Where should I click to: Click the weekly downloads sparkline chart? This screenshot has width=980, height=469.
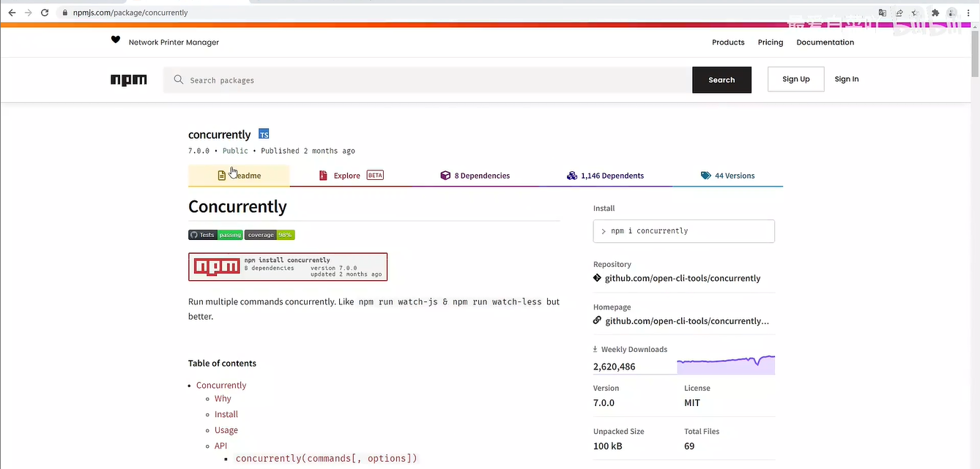[725, 364]
